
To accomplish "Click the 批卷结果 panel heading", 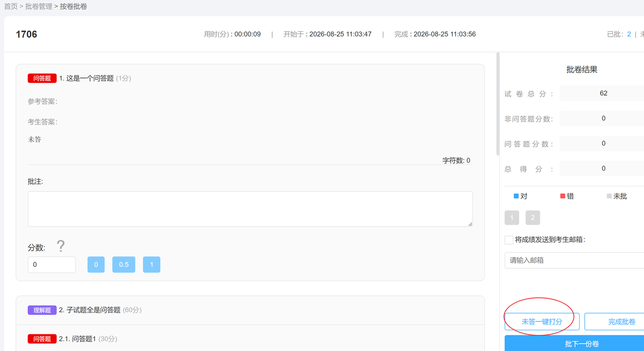I will [582, 70].
